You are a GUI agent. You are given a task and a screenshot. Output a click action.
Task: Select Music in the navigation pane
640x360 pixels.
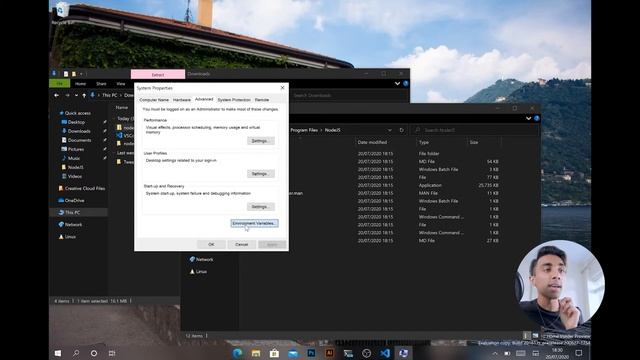73,158
